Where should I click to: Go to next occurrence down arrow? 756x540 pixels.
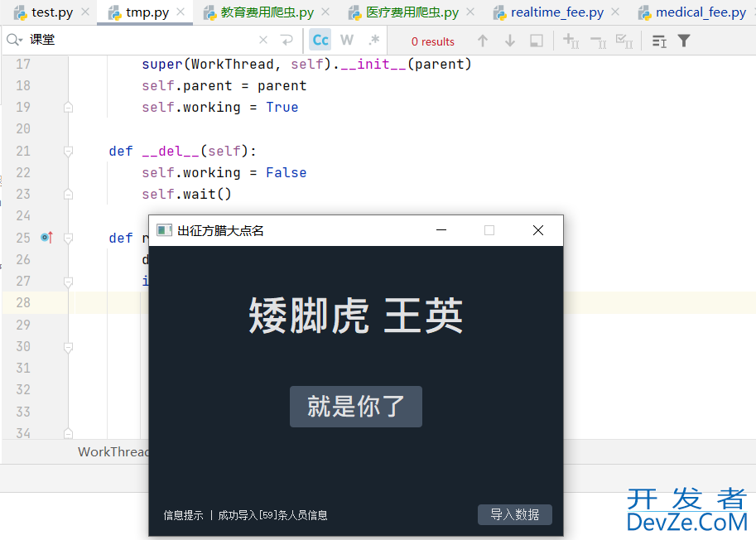point(510,41)
